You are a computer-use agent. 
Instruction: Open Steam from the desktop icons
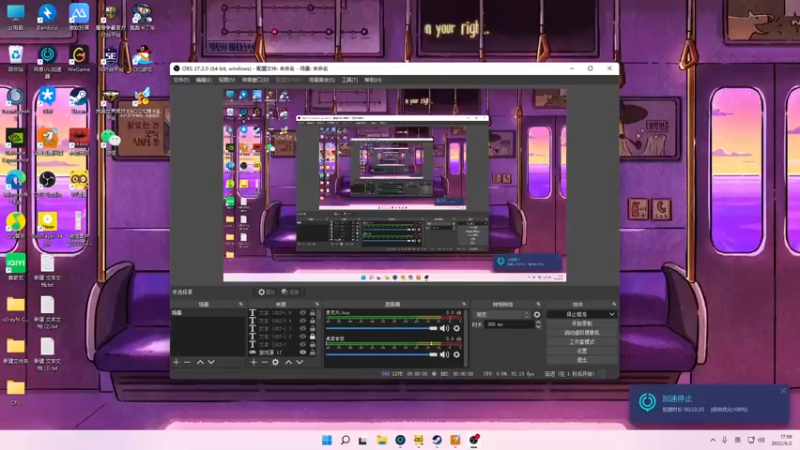[79, 101]
